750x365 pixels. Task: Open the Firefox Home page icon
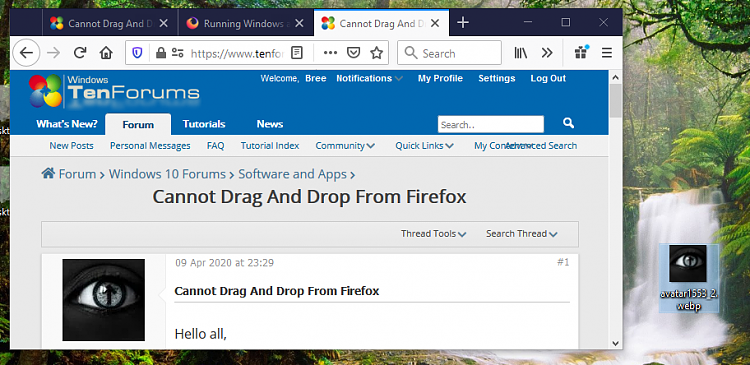(x=106, y=53)
